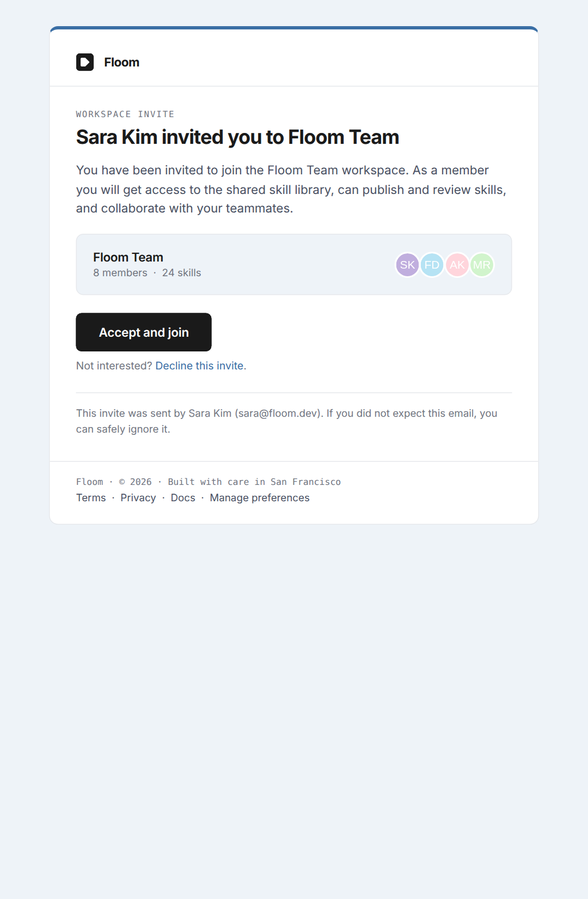Decline this invite link
This screenshot has width=588, height=899.
[x=199, y=366]
